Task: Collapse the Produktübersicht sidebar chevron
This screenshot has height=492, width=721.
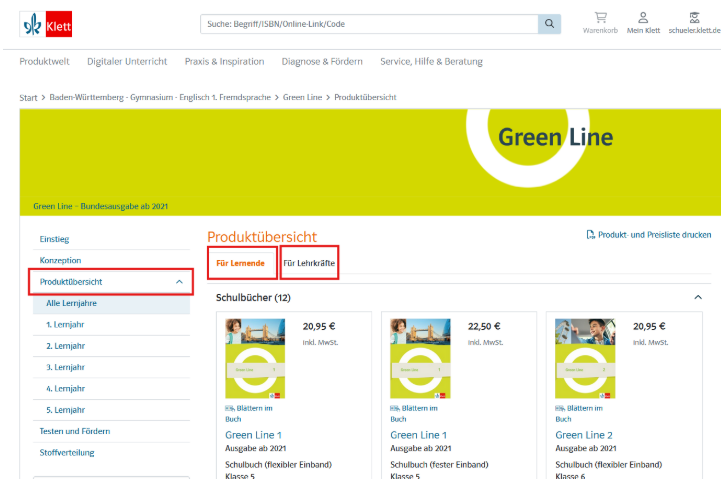Action: pos(179,282)
